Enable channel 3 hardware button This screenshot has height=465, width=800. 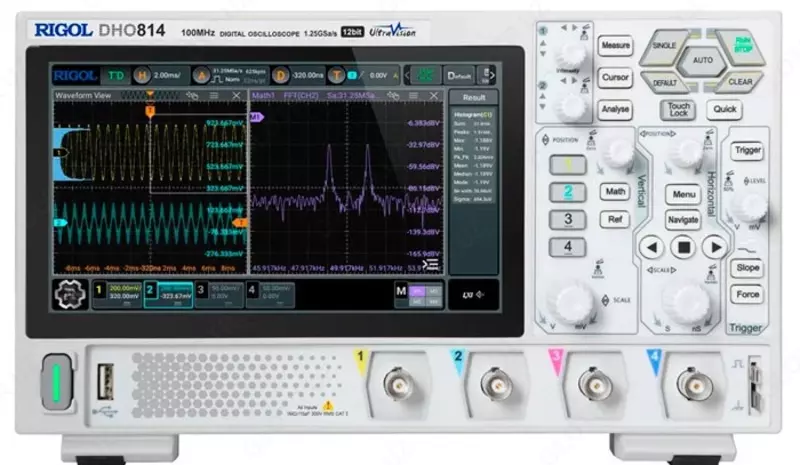click(568, 219)
